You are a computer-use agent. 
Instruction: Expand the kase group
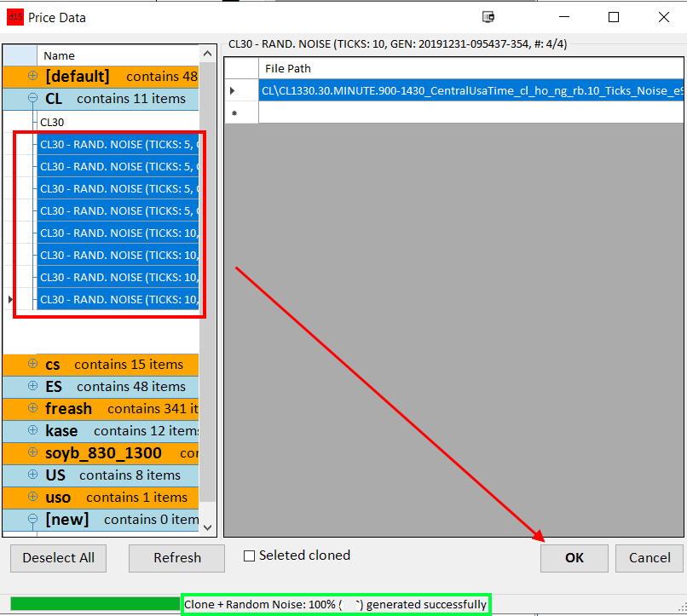[x=32, y=430]
